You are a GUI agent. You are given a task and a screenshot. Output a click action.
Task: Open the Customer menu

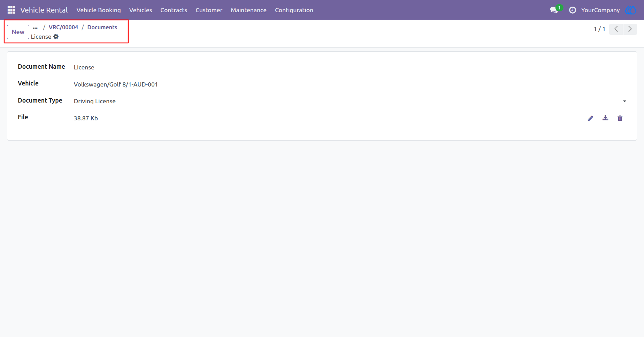click(x=209, y=10)
